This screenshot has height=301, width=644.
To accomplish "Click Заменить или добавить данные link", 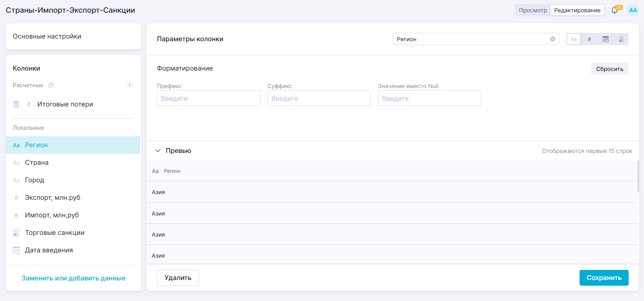I will click(x=73, y=278).
